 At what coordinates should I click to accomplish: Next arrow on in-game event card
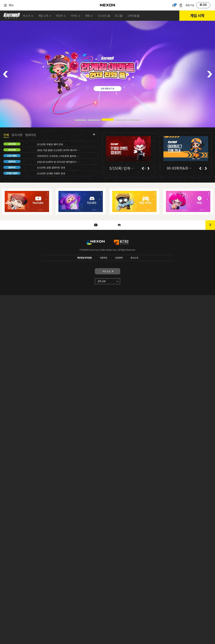[148, 169]
